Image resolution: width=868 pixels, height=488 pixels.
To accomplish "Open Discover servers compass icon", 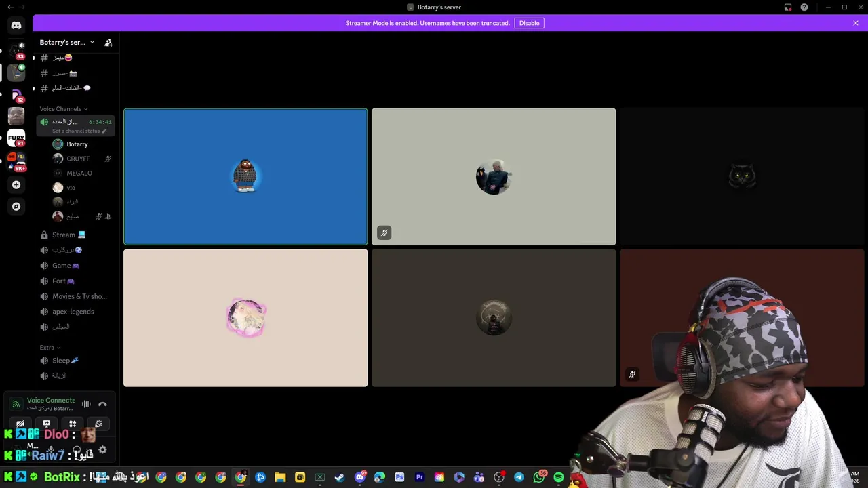I will tap(16, 206).
